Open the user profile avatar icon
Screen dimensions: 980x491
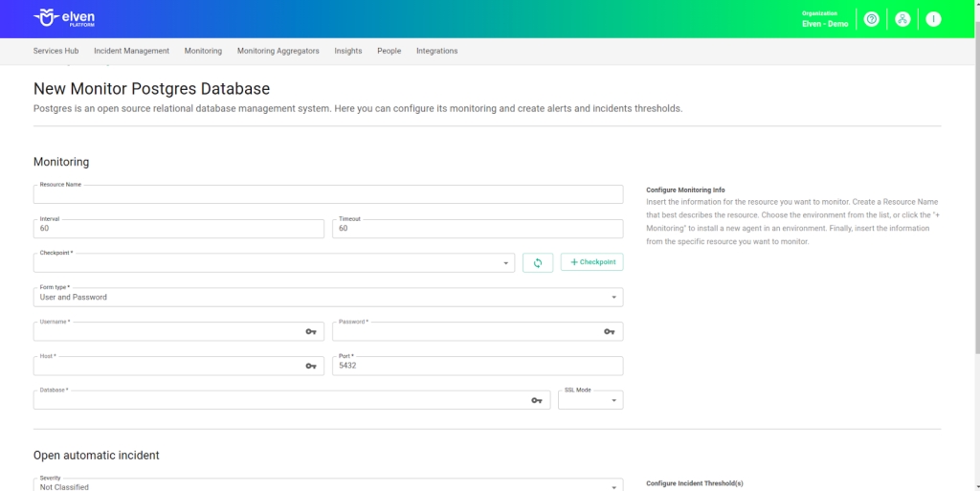pyautogui.click(x=933, y=19)
